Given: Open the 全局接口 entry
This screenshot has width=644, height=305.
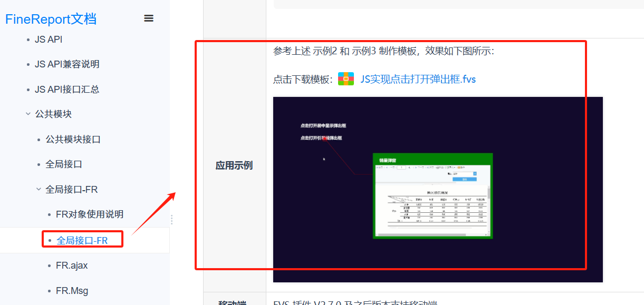Looking at the screenshot, I should point(64,164).
